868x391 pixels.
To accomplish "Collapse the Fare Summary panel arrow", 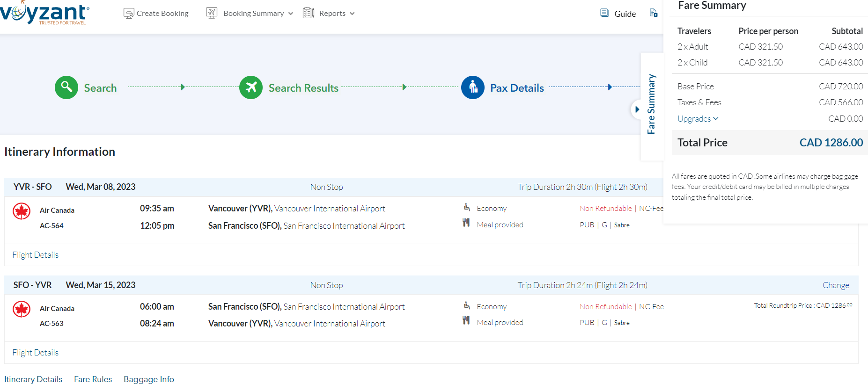I will [x=637, y=109].
